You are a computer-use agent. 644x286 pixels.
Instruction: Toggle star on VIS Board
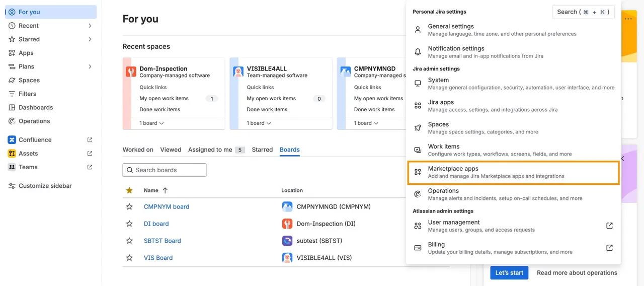pyautogui.click(x=129, y=258)
